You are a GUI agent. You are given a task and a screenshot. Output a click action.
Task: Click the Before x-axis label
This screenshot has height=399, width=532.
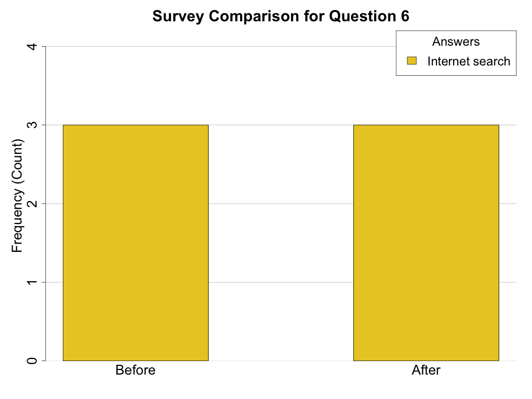(136, 370)
